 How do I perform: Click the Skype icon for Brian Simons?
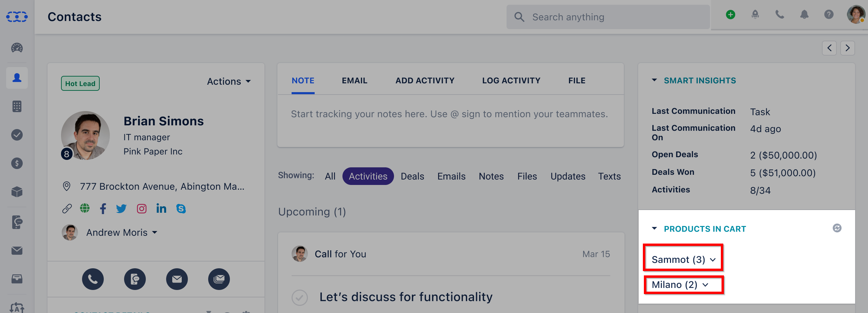[x=181, y=209]
